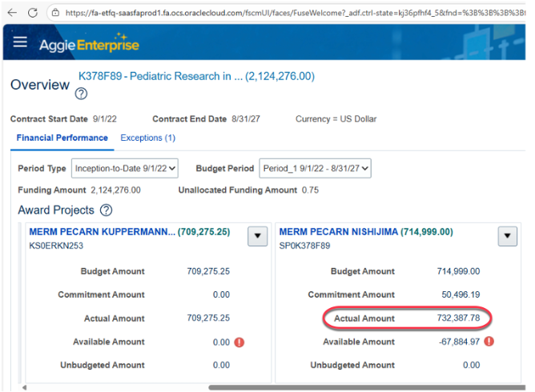Click the site information icon in address bar
This screenshot has width=535, height=392.
[x=54, y=13]
